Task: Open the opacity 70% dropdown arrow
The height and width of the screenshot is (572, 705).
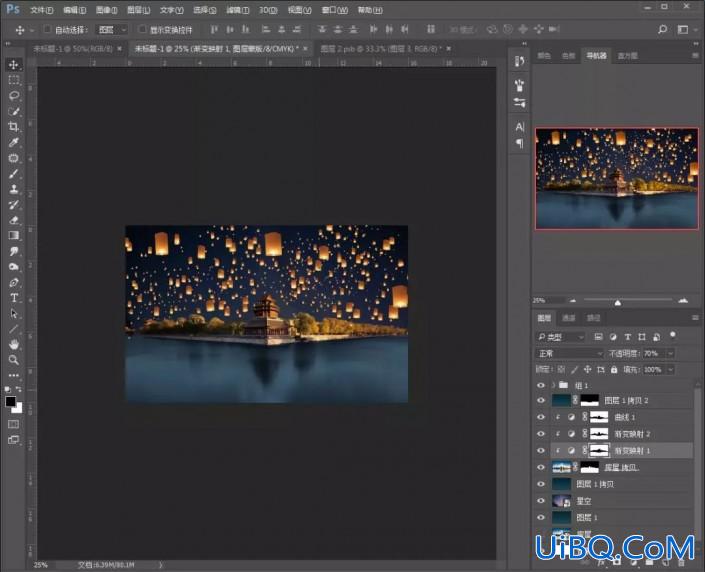Action: click(670, 353)
